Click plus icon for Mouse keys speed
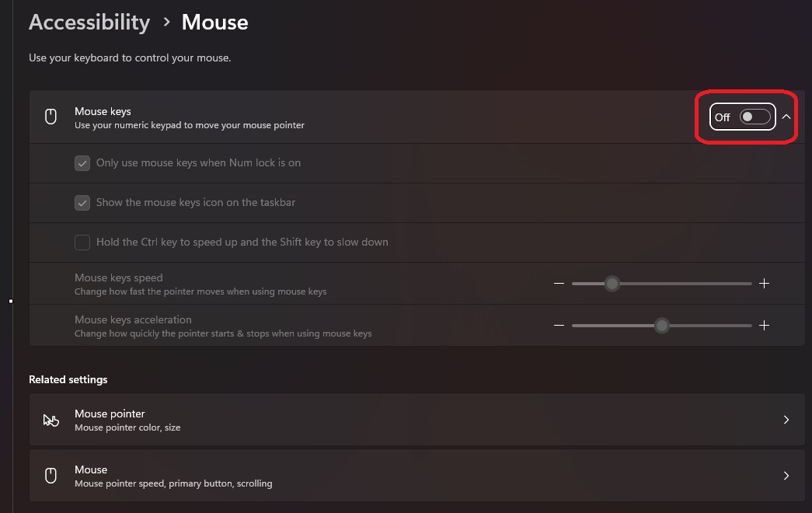The image size is (812, 513). pyautogui.click(x=764, y=284)
